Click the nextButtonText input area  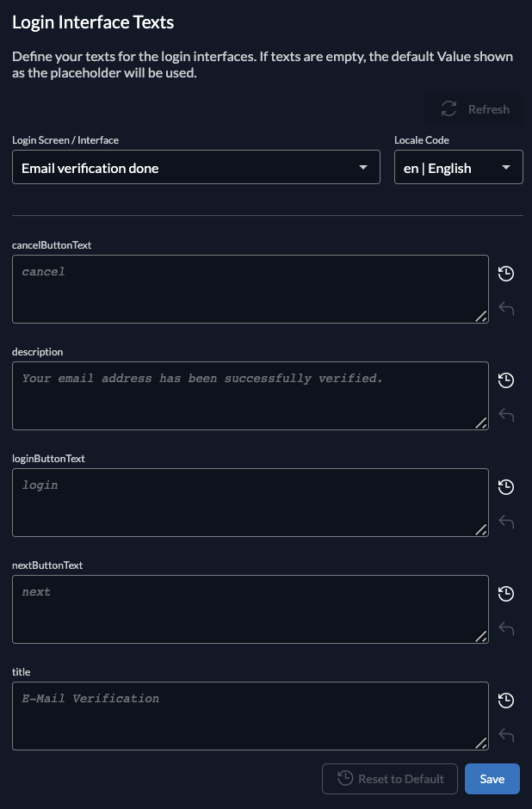tap(250, 608)
